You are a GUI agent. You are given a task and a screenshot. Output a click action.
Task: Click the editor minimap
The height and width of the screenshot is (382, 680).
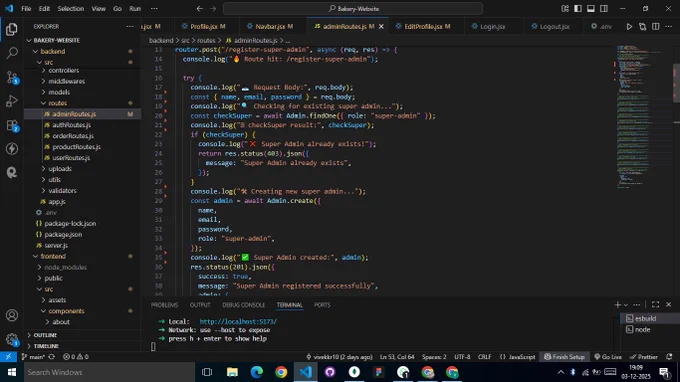644,117
